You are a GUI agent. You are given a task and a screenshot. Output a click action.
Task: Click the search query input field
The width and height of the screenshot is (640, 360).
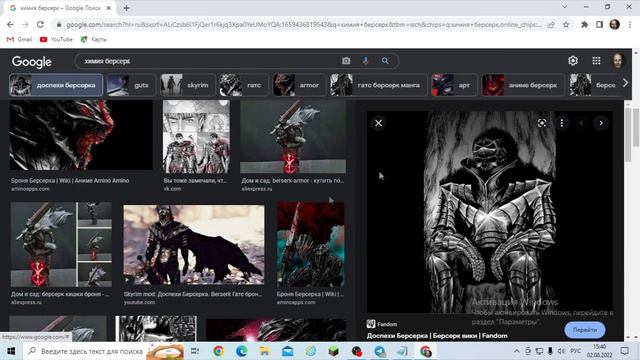click(x=208, y=61)
